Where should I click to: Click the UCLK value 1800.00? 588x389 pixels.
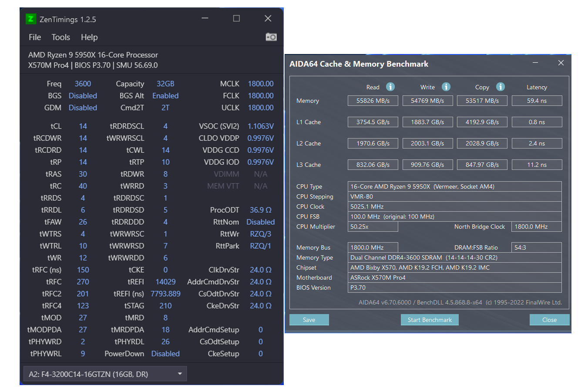tap(261, 108)
